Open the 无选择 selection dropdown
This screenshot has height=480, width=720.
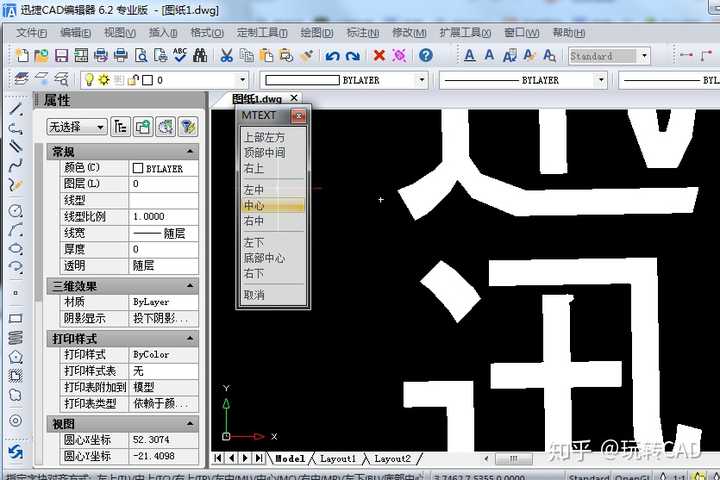click(x=77, y=126)
